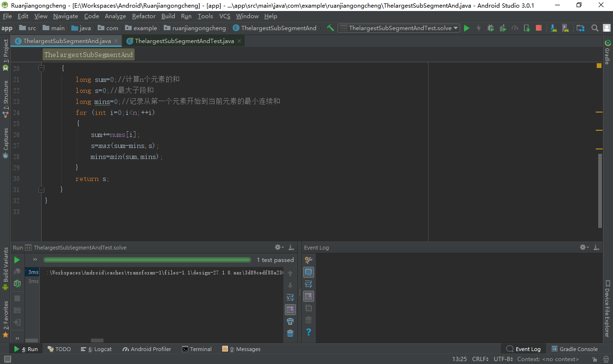Open the Refactor menu
This screenshot has width=613, height=364.
click(x=144, y=16)
